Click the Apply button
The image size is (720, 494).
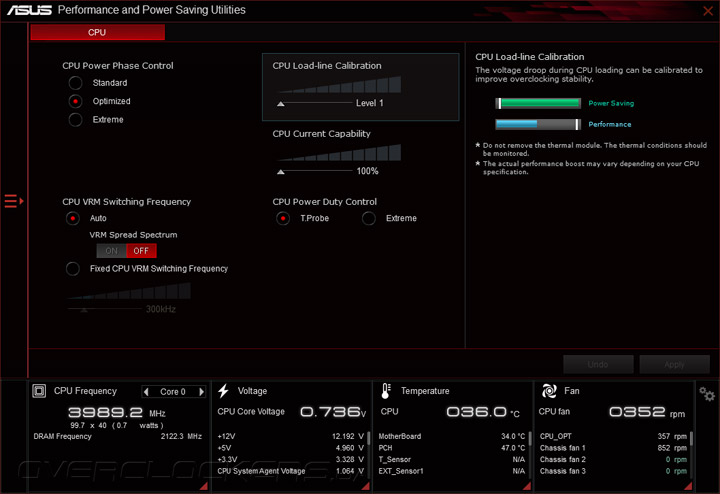[674, 365]
